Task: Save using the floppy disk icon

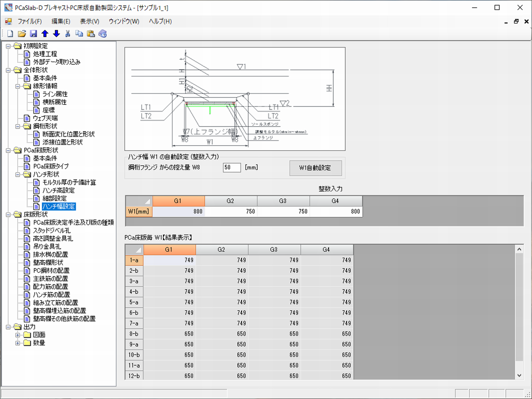Action: point(33,34)
